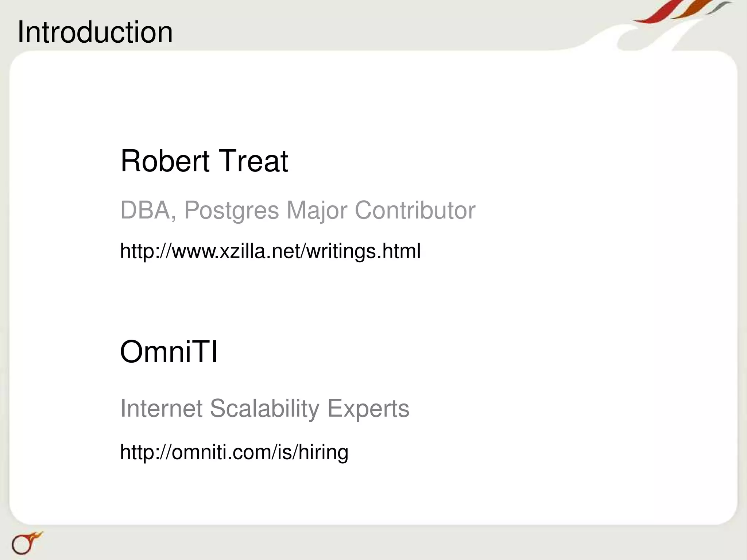Click the word Robert in the heading

point(165,161)
